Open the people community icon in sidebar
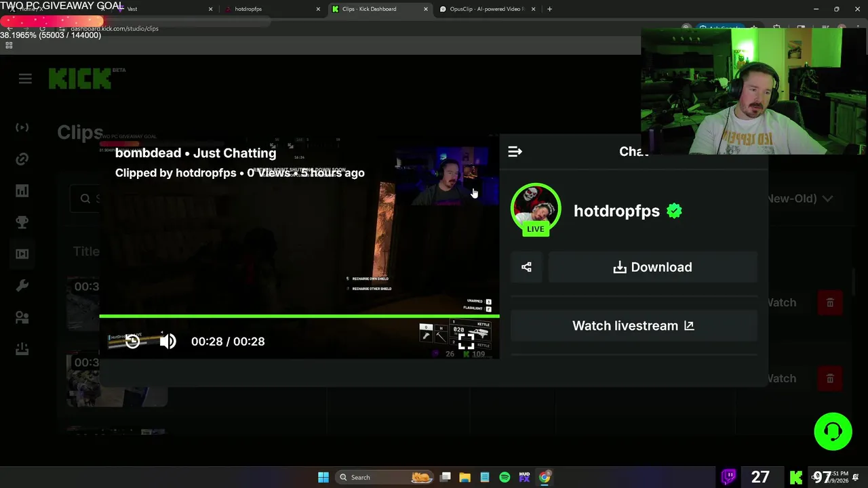868x488 pixels. click(22, 317)
